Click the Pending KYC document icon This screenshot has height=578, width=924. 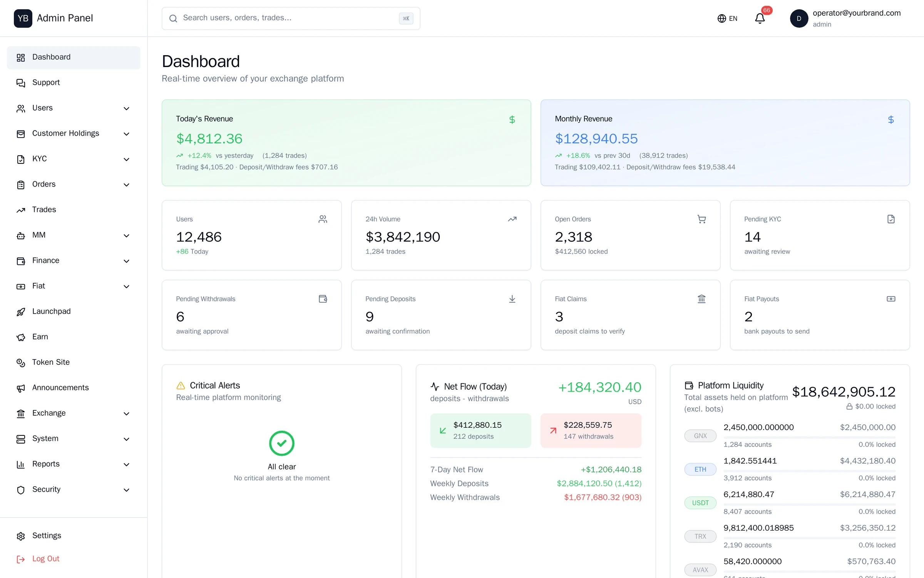tap(891, 219)
